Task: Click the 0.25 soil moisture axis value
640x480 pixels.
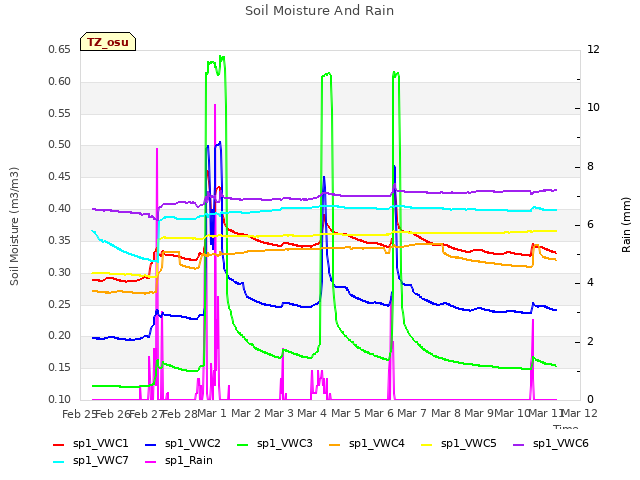Action: [x=60, y=304]
